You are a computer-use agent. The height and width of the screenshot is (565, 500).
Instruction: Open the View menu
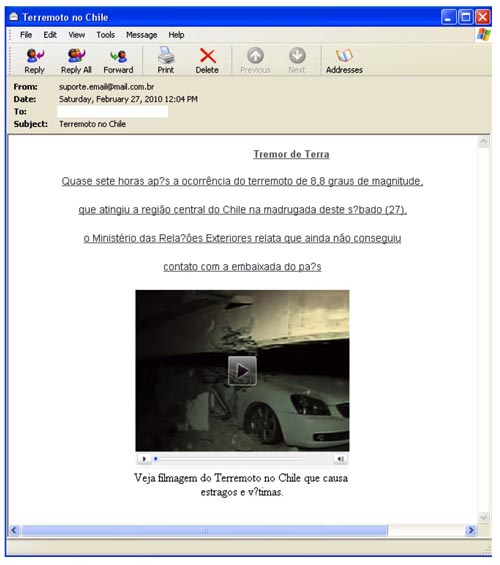pyautogui.click(x=77, y=35)
